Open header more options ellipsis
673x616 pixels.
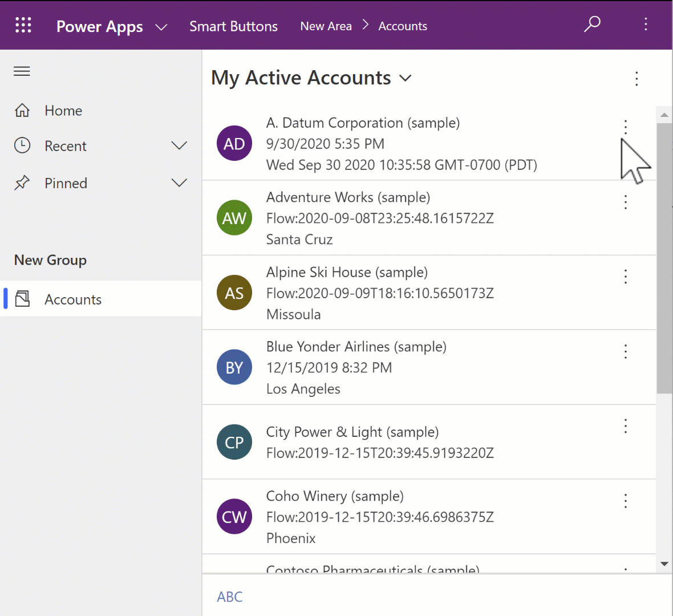(x=646, y=24)
